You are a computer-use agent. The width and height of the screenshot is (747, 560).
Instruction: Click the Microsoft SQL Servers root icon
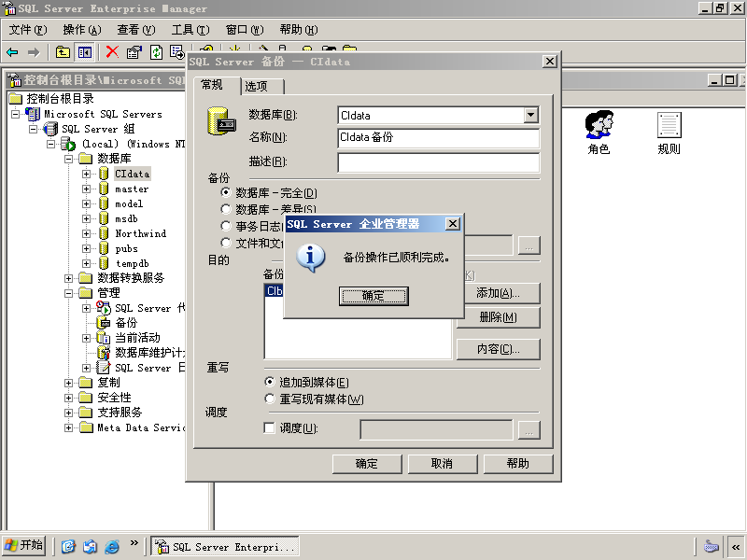pos(33,114)
